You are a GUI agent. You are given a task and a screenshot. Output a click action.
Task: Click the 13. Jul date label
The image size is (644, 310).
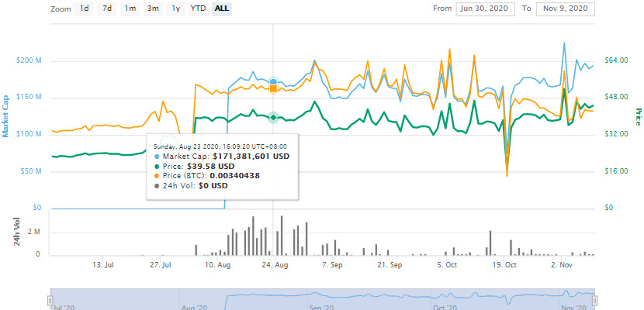coord(103,265)
